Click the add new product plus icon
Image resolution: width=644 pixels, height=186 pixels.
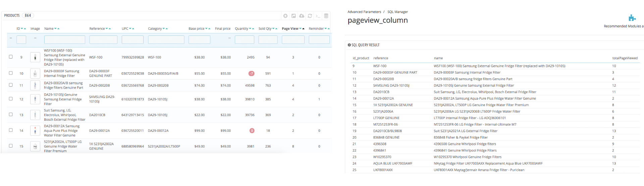point(285,16)
